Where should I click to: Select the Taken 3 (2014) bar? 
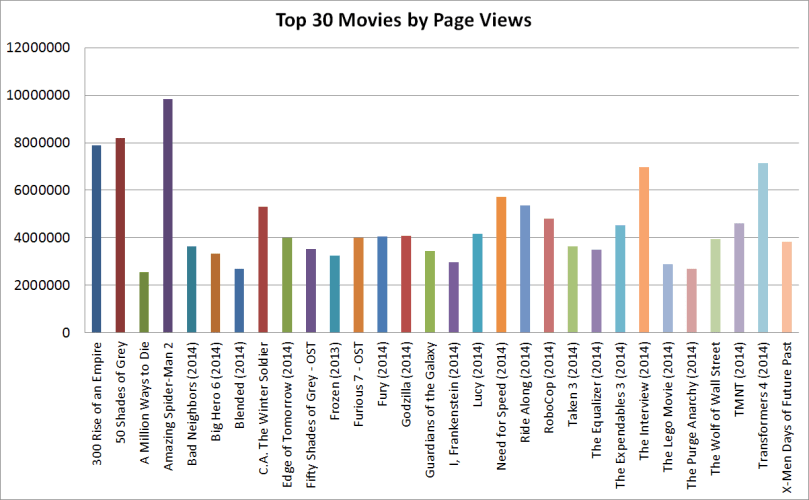coord(573,289)
